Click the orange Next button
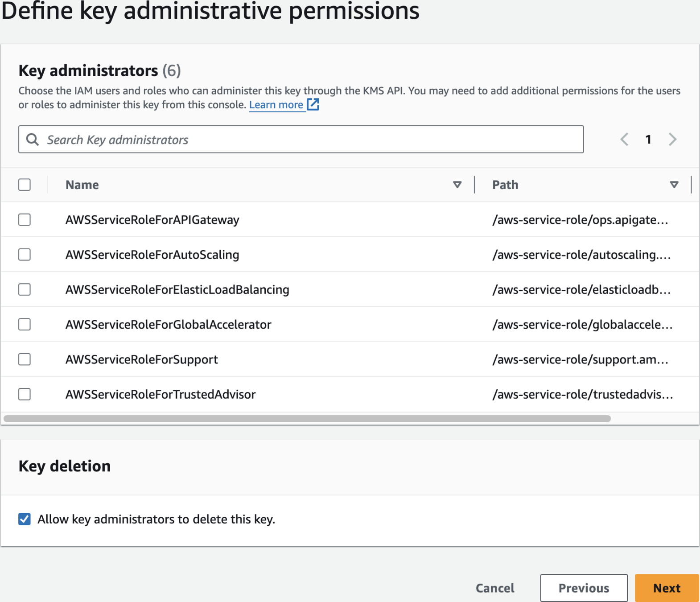The height and width of the screenshot is (602, 700). [667, 588]
